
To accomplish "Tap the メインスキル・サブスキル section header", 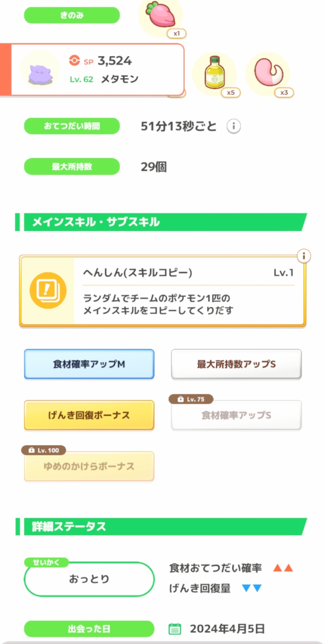I will (162, 222).
